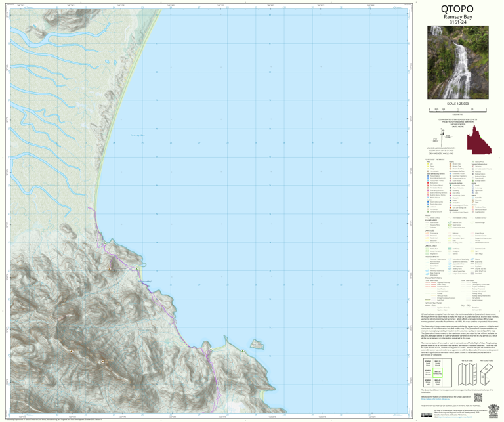Click the 8161-24 sheet number under title
This screenshot has height=422, width=504.
457,22
